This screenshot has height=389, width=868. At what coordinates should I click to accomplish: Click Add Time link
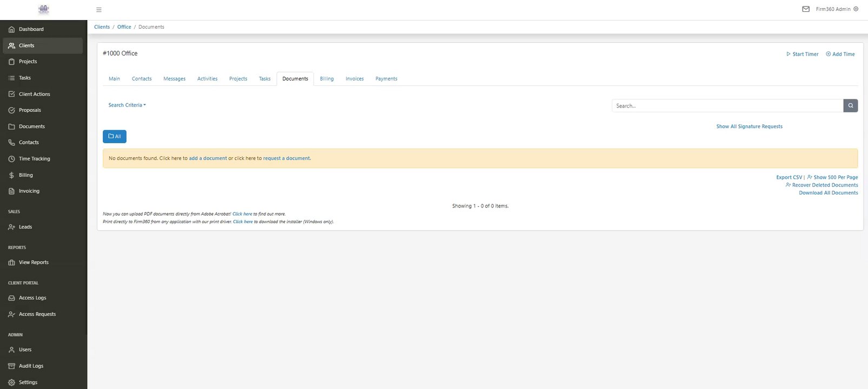coord(840,54)
